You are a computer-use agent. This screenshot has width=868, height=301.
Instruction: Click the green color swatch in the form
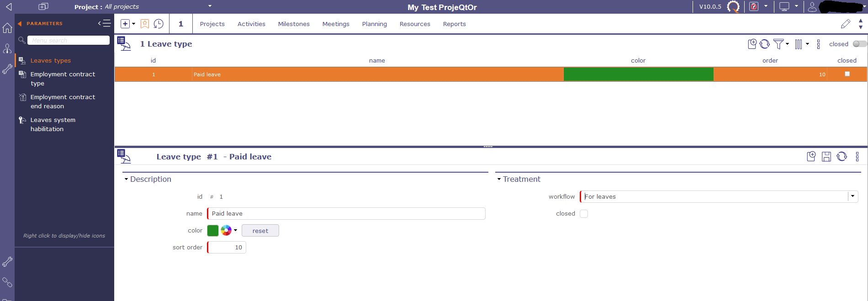click(213, 231)
